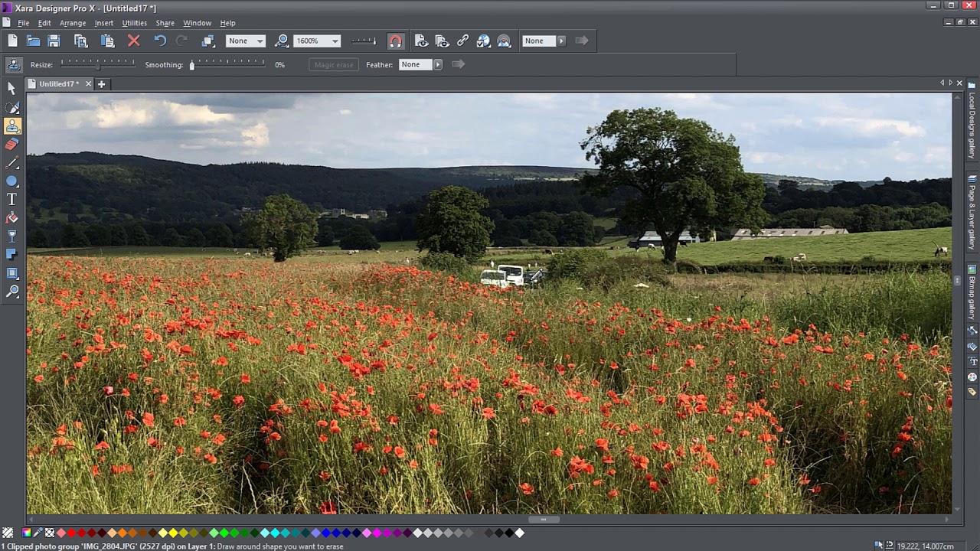Viewport: 980px width, 551px height.
Task: Click the Undo arrow icon
Action: 160,41
